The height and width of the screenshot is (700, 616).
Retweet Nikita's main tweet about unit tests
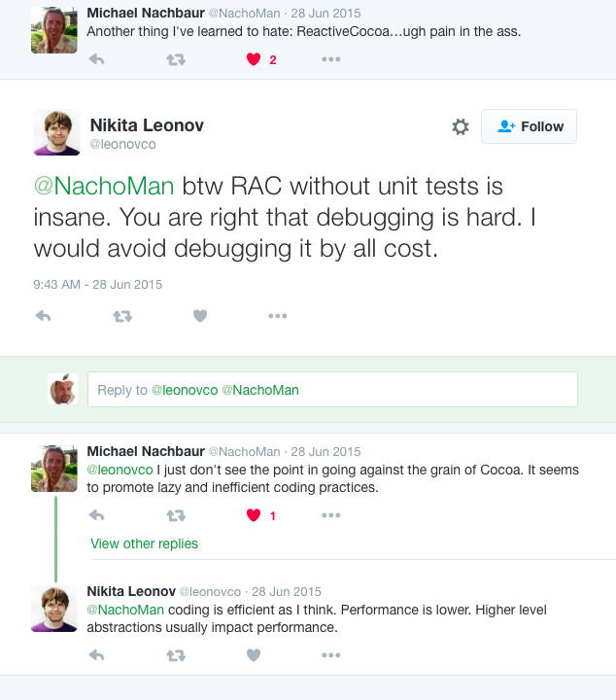[121, 316]
